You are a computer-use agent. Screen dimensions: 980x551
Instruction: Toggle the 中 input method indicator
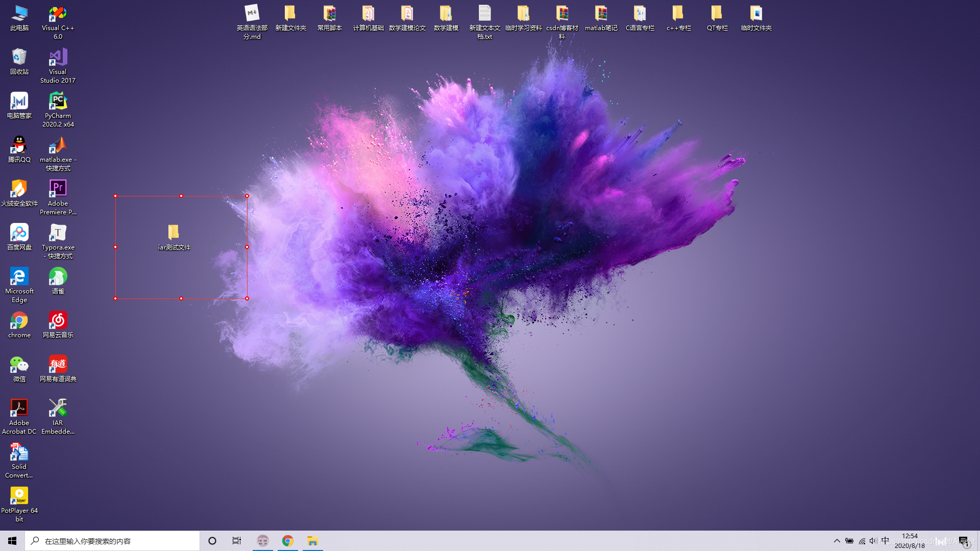[x=885, y=541]
